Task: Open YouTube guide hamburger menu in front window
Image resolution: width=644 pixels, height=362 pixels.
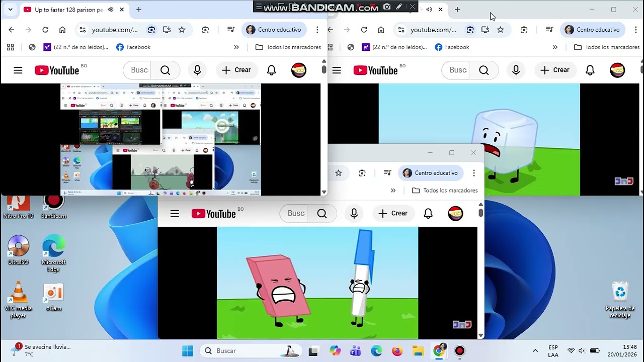Action: tap(175, 214)
